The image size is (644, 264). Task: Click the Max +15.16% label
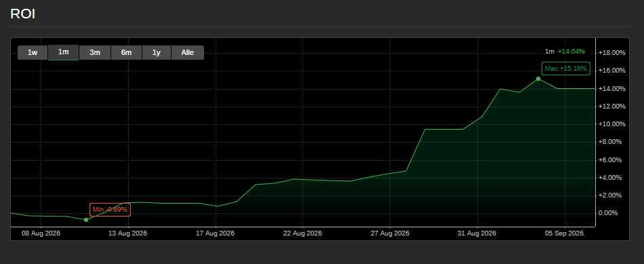click(x=566, y=69)
